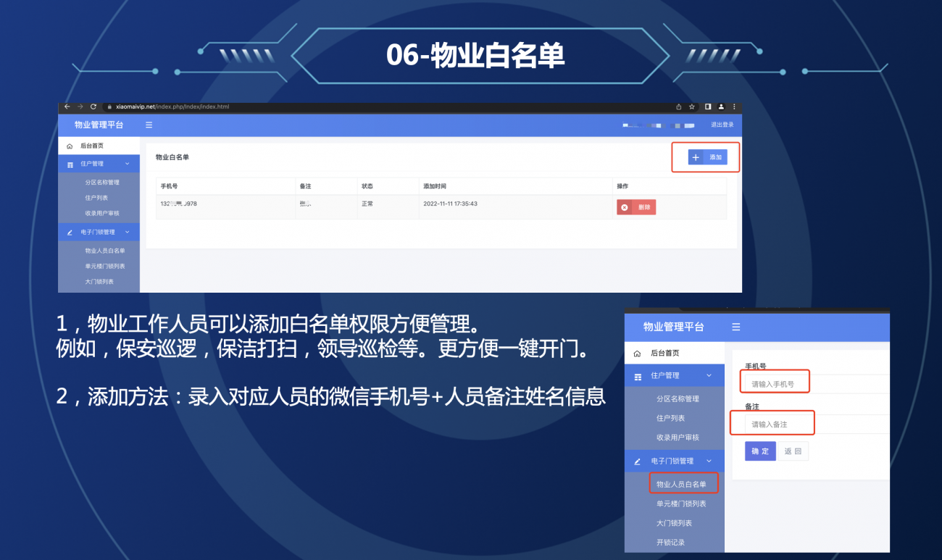The height and width of the screenshot is (560, 942).
Task: Click the blue 添加 button
Action: 707,157
